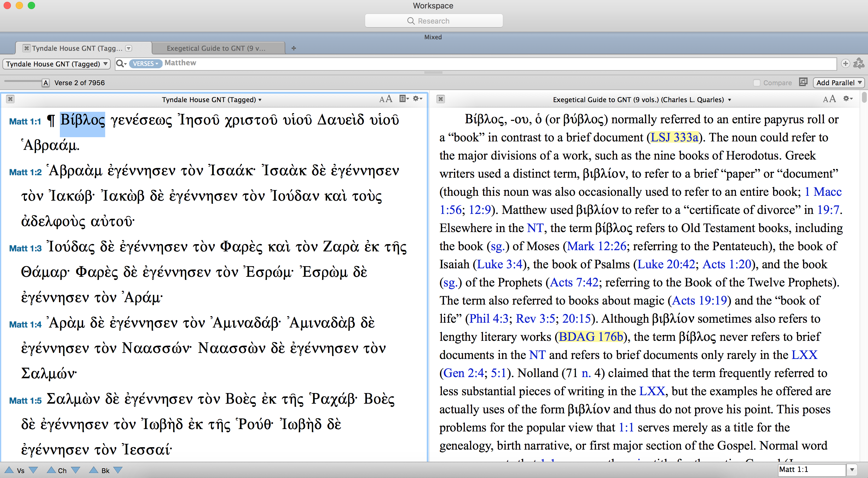Click the plus icon beside search field
Screen dimensions: 868x478
click(845, 63)
